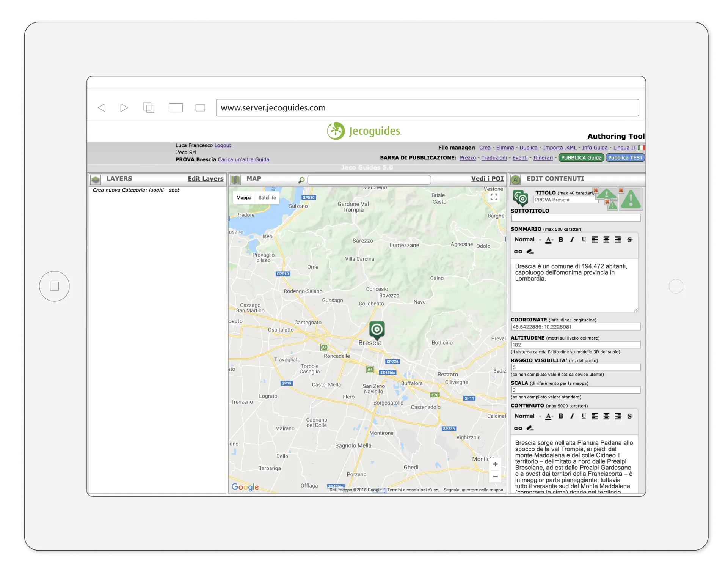Open the Traduzioni publication menu item
The height and width of the screenshot is (573, 728).
(x=494, y=158)
